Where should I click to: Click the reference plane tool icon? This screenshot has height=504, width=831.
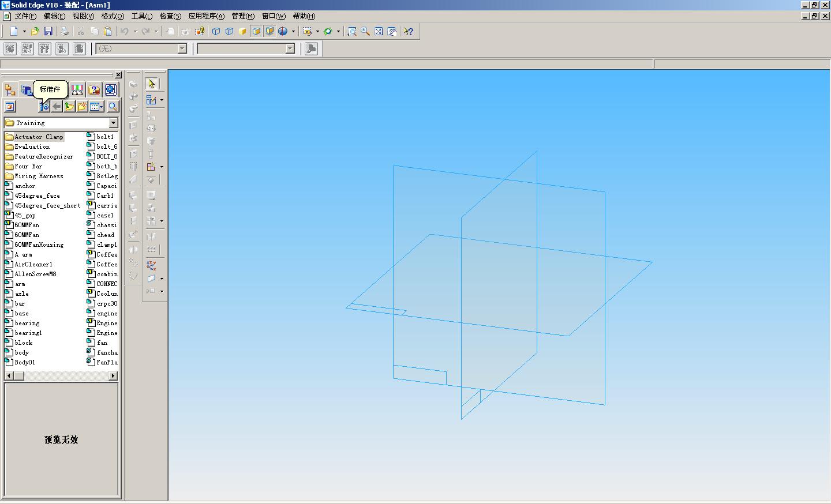tap(151, 279)
